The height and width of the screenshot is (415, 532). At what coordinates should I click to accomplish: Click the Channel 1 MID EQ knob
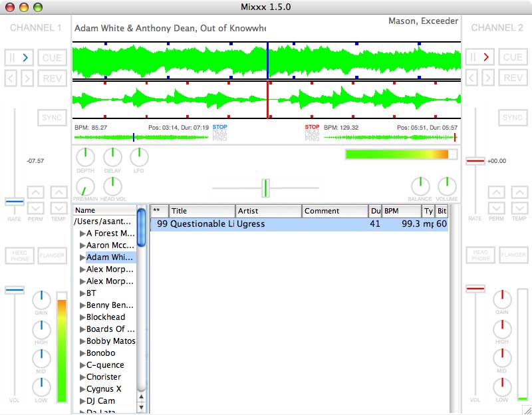pyautogui.click(x=41, y=358)
